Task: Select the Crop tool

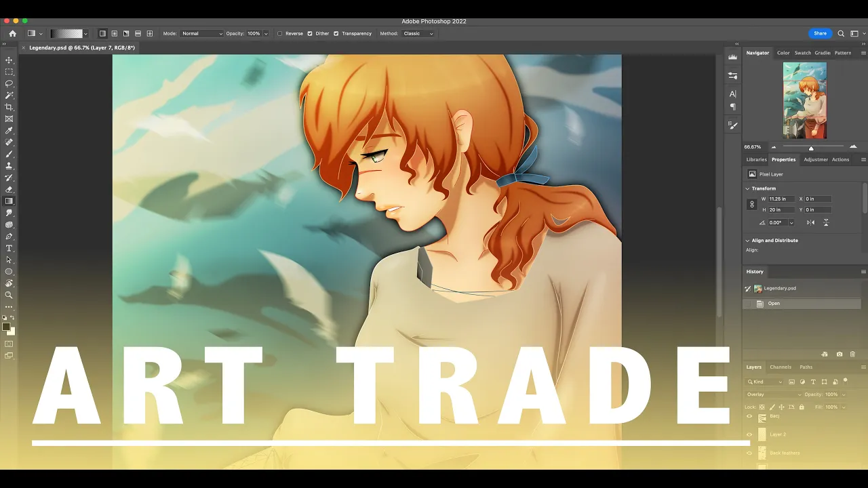Action: click(9, 107)
